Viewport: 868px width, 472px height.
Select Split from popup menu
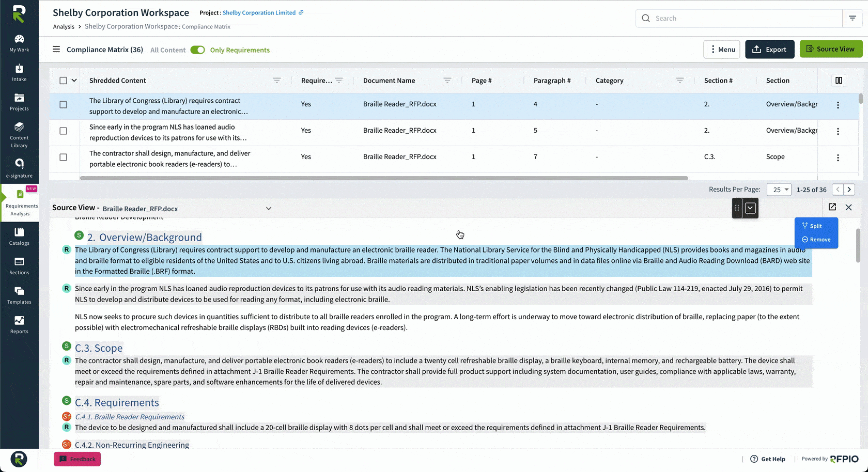click(812, 226)
